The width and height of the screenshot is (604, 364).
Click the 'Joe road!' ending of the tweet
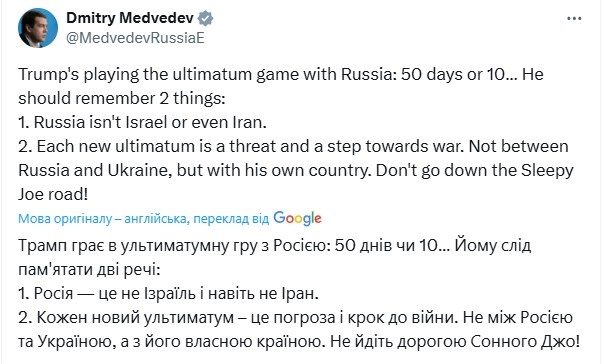pyautogui.click(x=53, y=194)
